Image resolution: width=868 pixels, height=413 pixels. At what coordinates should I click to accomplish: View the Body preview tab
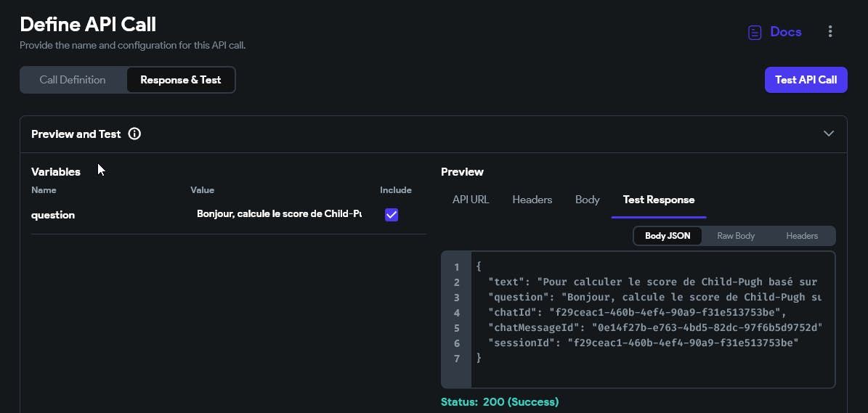tap(588, 200)
